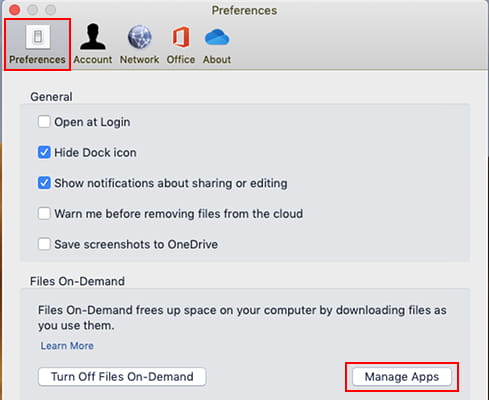
Task: Select the Office logo icon
Action: 181,37
